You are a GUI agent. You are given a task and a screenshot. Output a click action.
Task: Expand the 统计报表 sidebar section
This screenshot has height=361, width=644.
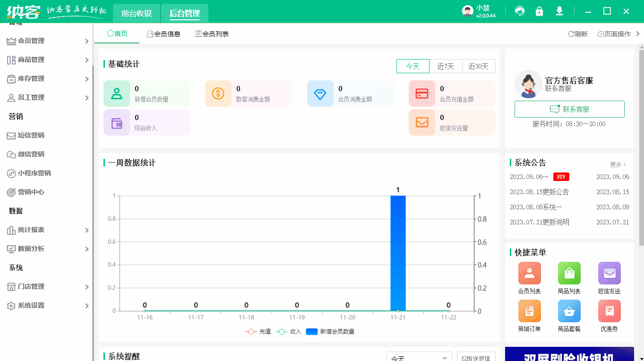click(47, 230)
